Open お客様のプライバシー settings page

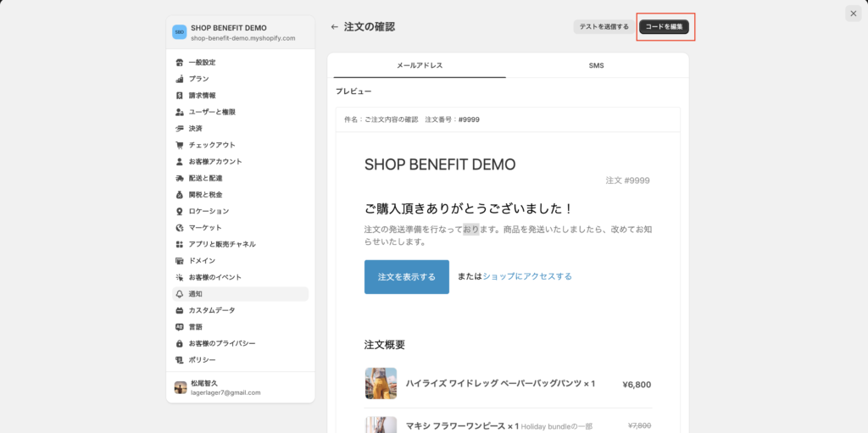click(x=240, y=343)
